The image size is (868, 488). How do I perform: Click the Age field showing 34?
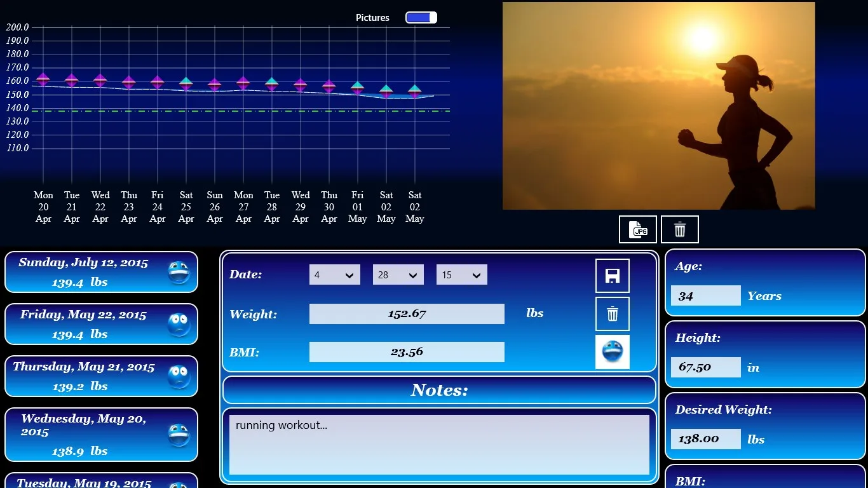[x=706, y=295]
